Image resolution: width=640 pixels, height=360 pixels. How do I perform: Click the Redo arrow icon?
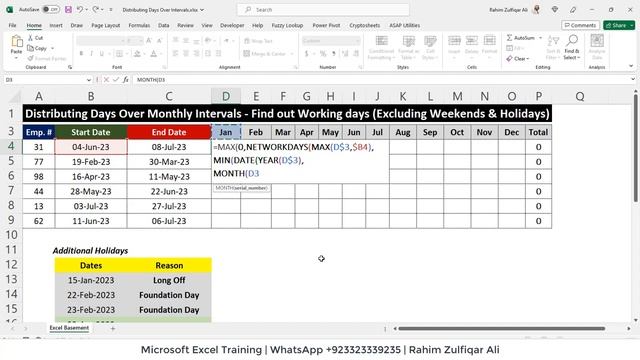96,9
